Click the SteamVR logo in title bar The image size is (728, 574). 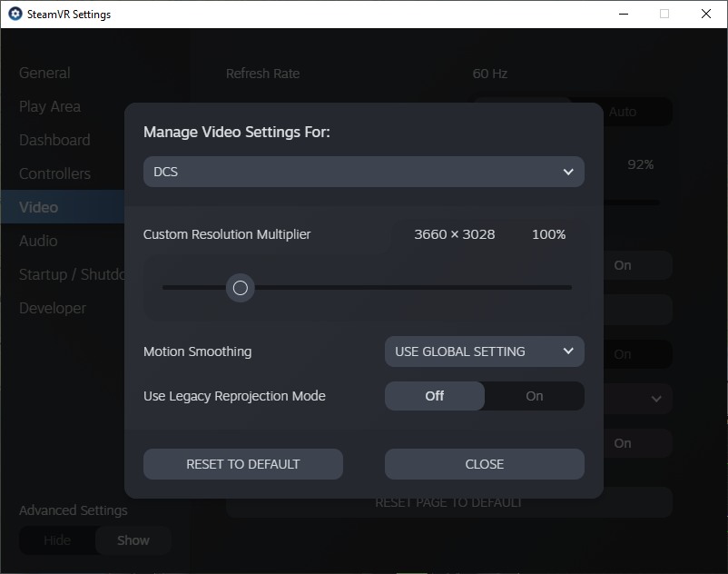pos(15,14)
